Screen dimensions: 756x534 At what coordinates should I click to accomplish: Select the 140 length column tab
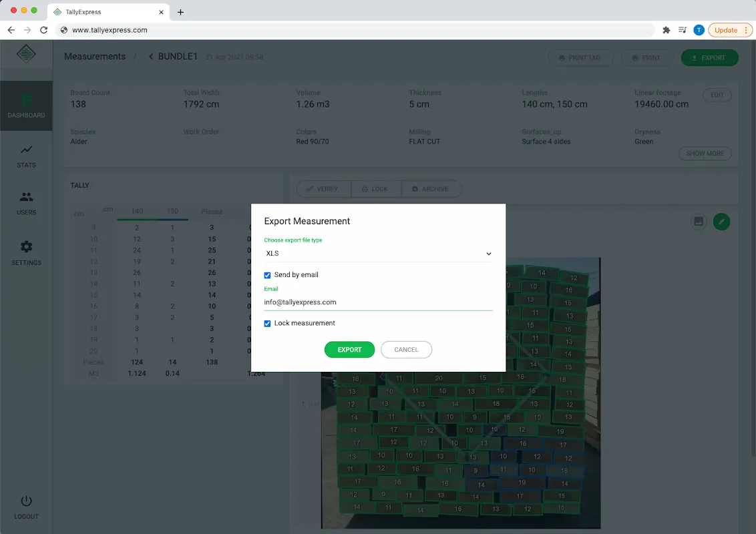(x=137, y=211)
